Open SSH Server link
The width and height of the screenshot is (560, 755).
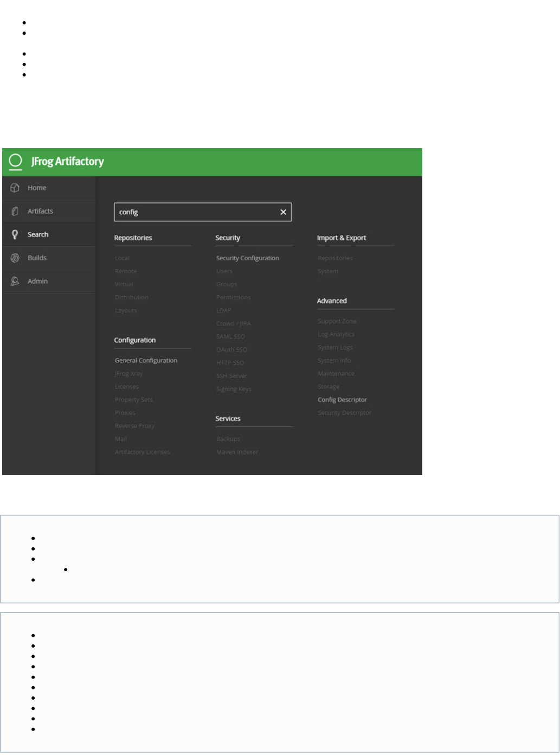[x=231, y=376]
